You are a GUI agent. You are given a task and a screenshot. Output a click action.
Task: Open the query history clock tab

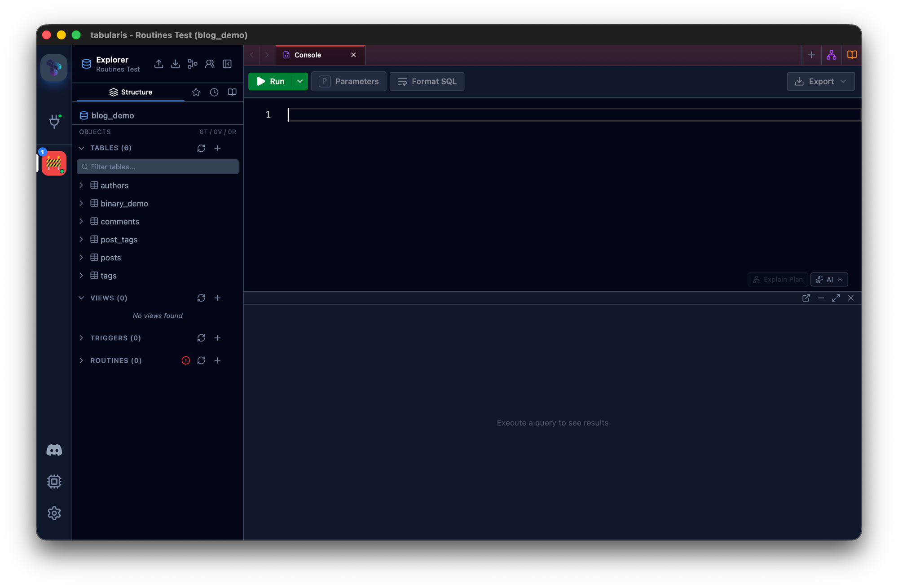coord(214,92)
